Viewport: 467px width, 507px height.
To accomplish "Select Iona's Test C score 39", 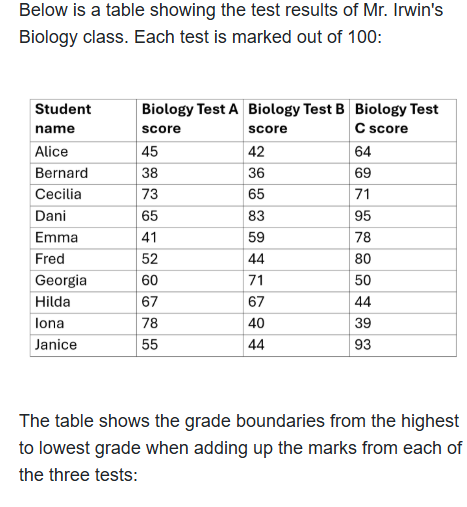I will click(403, 324).
